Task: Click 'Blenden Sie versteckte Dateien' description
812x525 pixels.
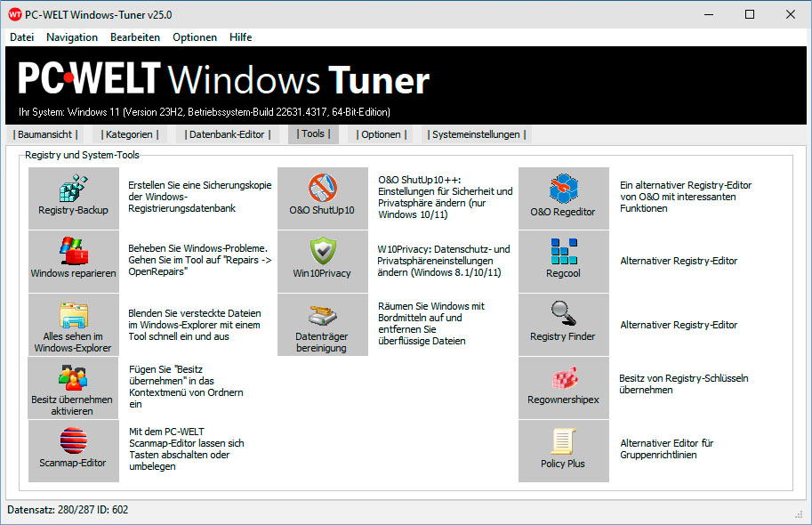Action: pyautogui.click(x=195, y=325)
